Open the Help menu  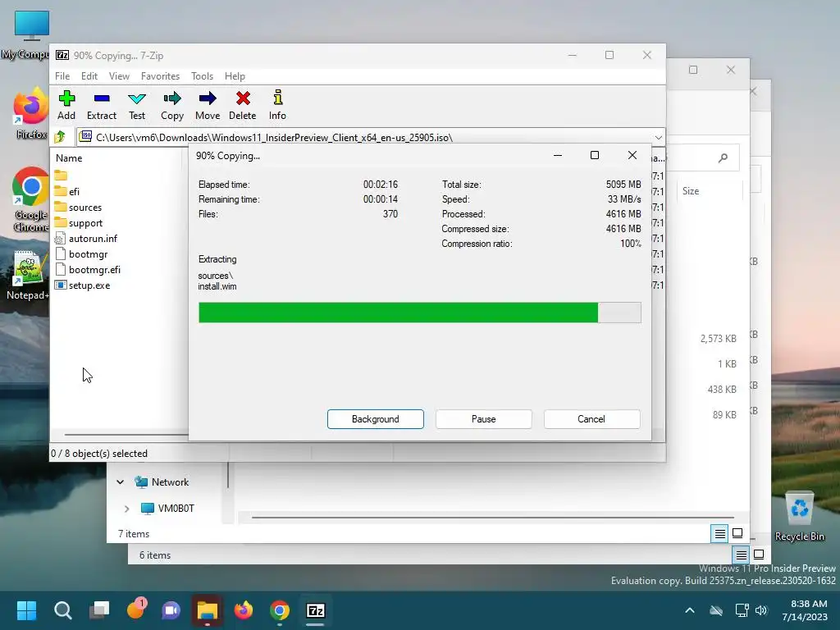click(235, 76)
